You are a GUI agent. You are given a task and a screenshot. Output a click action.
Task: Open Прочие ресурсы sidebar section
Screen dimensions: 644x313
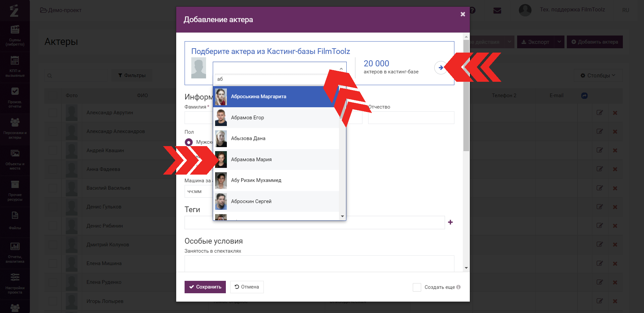pyautogui.click(x=15, y=191)
